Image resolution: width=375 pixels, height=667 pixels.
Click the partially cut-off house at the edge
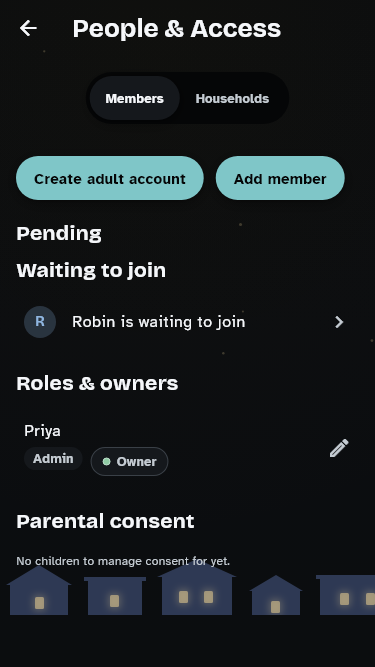click(x=346, y=595)
